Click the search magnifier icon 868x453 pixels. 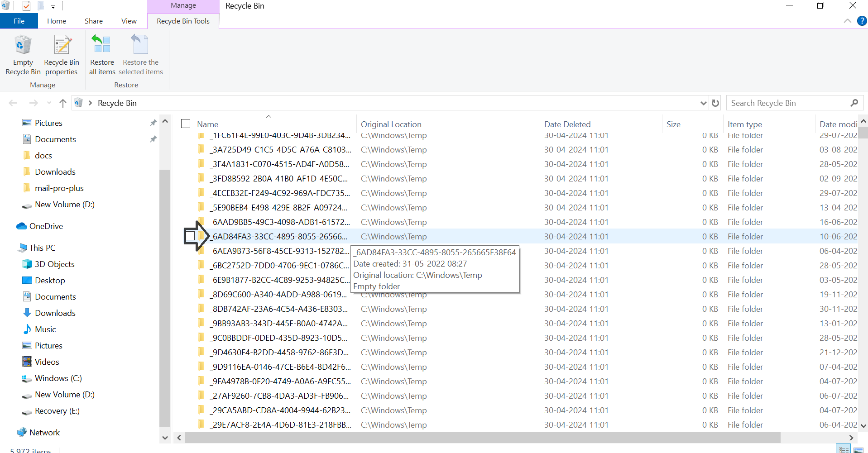tap(854, 103)
